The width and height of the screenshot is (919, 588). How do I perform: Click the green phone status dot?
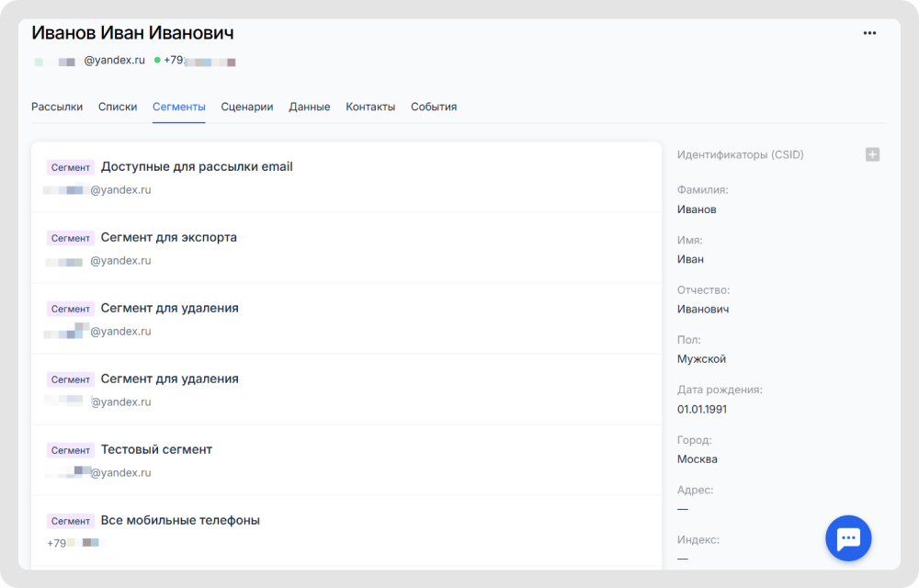157,61
